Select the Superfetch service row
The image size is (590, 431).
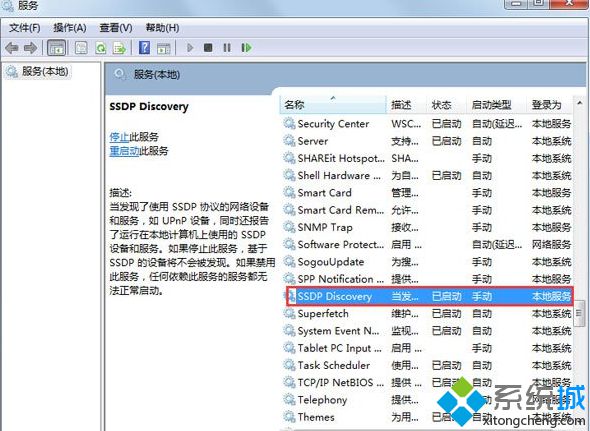[x=428, y=314]
